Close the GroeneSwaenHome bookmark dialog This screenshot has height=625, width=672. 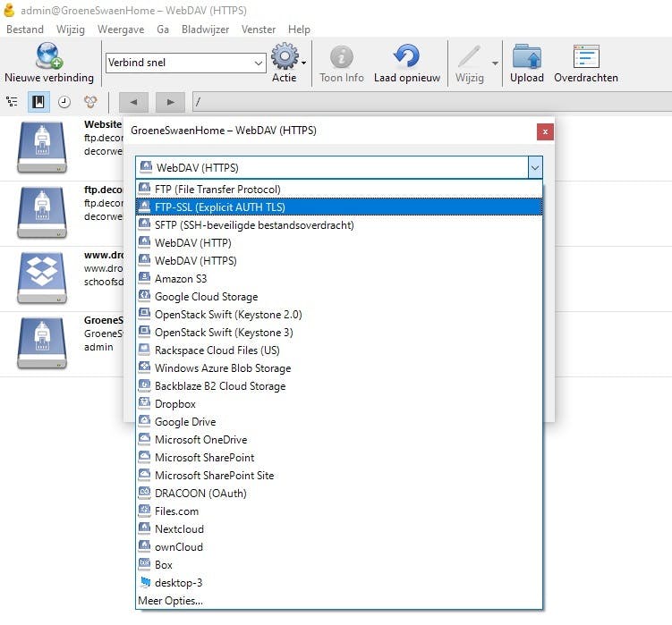pos(545,131)
